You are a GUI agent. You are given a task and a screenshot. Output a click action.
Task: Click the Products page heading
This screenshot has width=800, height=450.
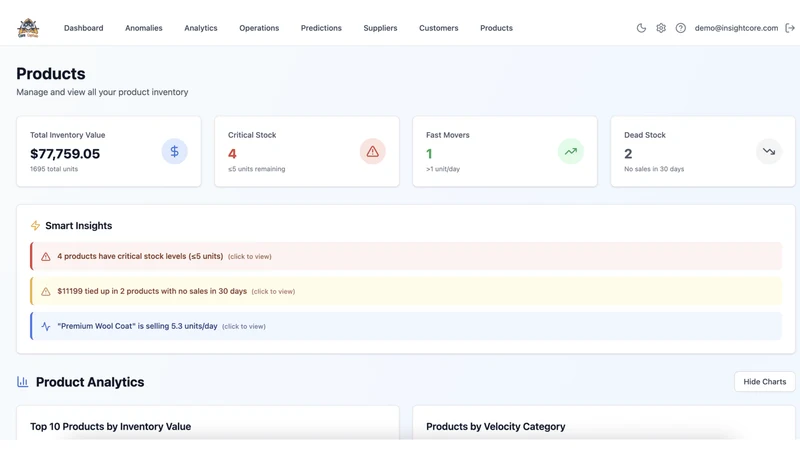51,73
